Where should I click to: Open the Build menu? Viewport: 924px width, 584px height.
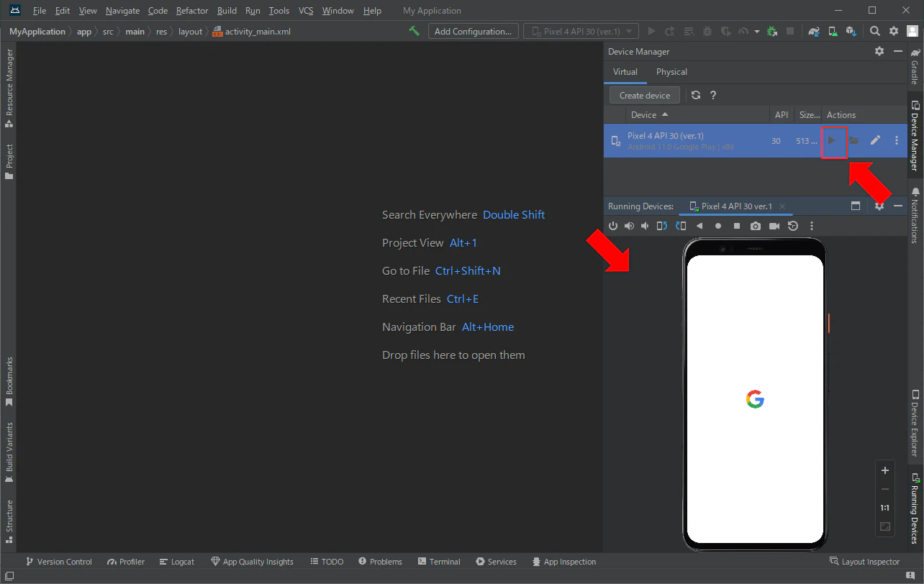click(227, 11)
